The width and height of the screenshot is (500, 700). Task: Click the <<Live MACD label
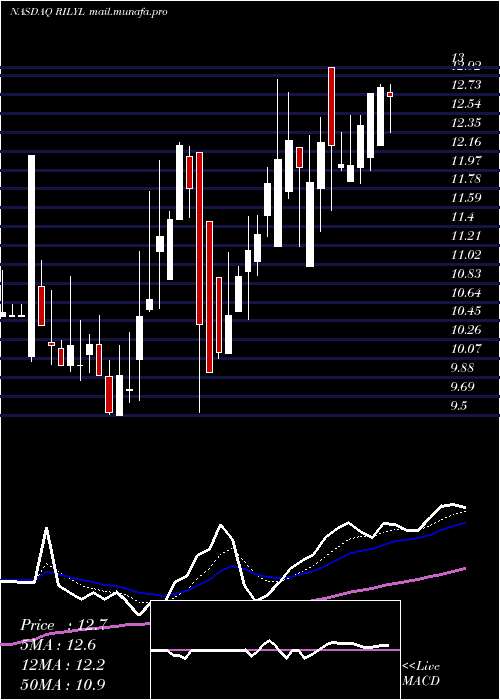tap(421, 673)
